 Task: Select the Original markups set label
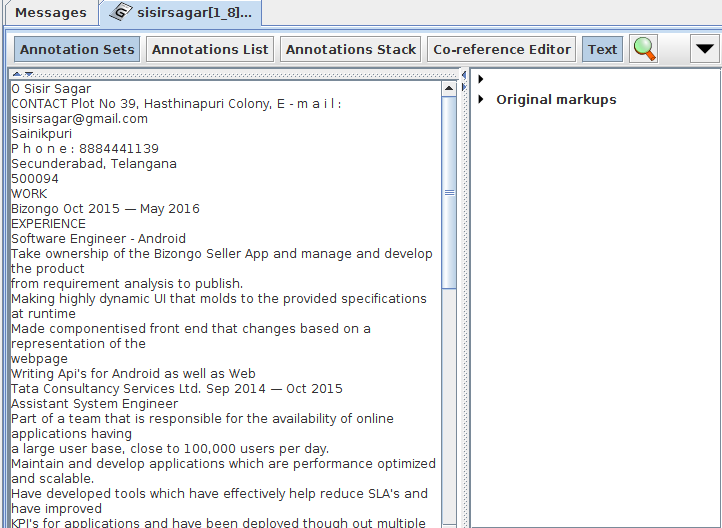click(x=556, y=99)
